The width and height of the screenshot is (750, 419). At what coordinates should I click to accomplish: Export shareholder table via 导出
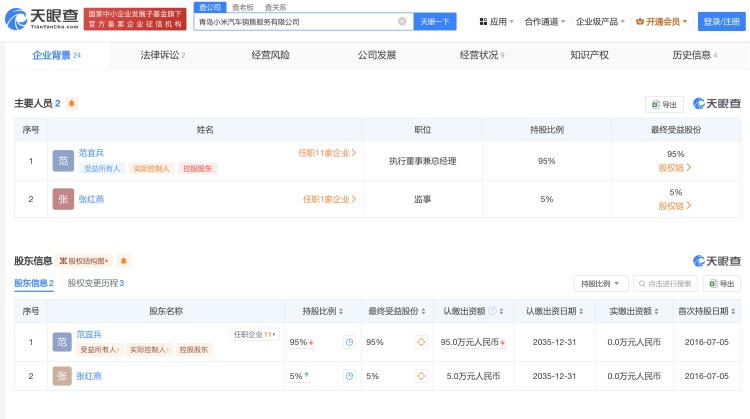click(721, 284)
